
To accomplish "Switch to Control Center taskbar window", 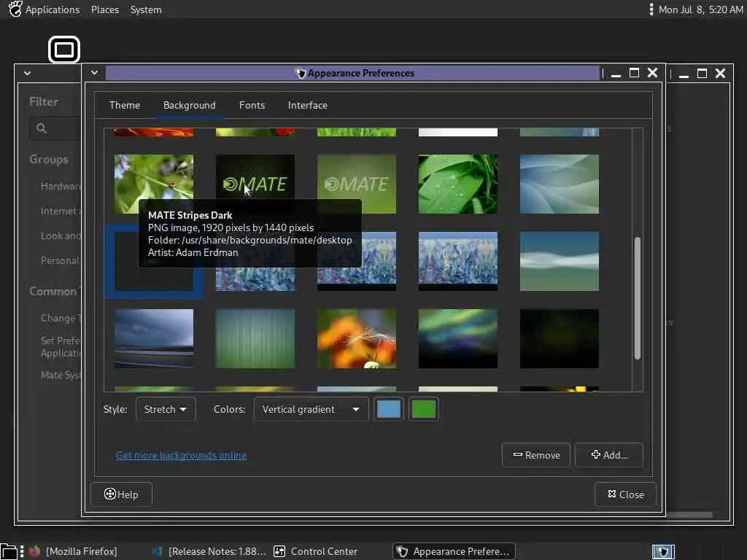I will click(x=316, y=551).
